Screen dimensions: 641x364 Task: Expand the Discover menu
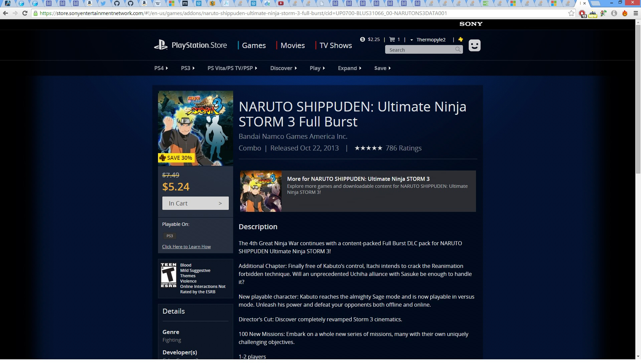(x=284, y=68)
